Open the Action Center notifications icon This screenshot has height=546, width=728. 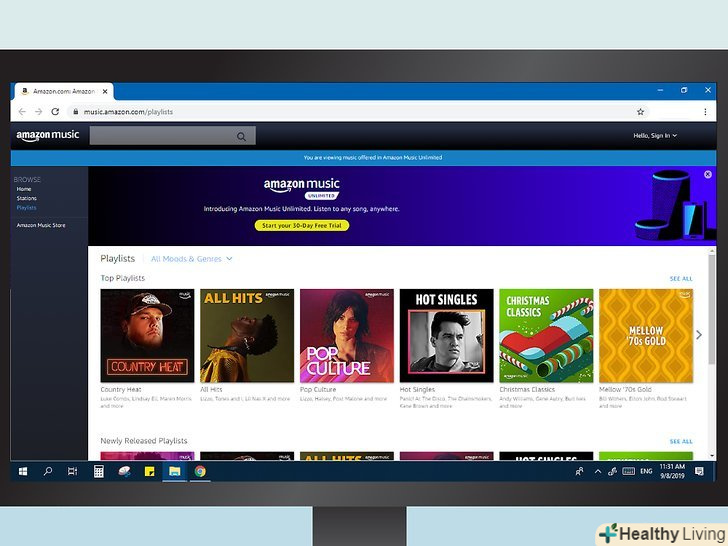699,472
